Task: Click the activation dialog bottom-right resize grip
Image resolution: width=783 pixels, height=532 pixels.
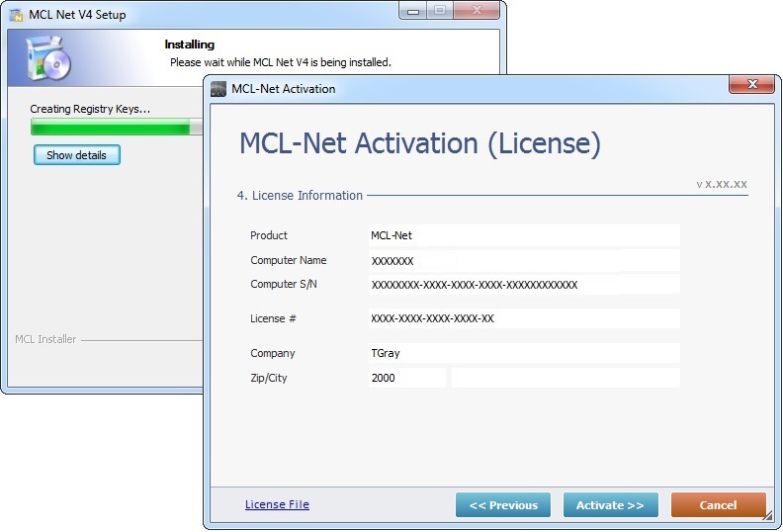Action: (768, 516)
